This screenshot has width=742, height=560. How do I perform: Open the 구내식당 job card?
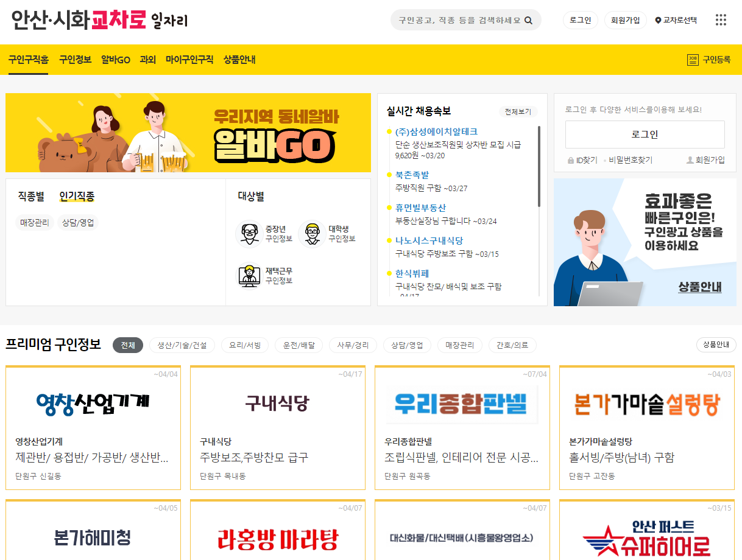click(x=278, y=427)
